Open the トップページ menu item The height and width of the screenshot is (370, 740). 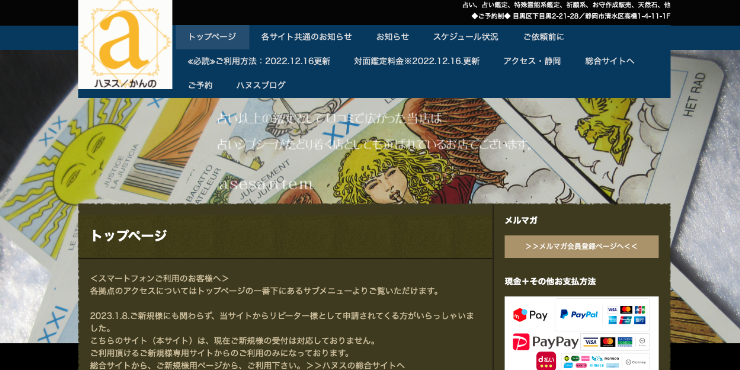tap(212, 37)
